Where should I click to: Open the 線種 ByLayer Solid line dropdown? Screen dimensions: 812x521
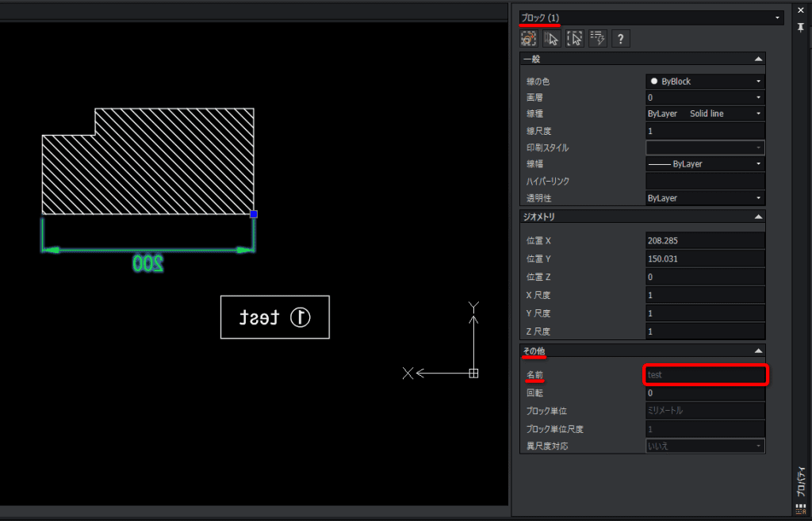tap(705, 113)
